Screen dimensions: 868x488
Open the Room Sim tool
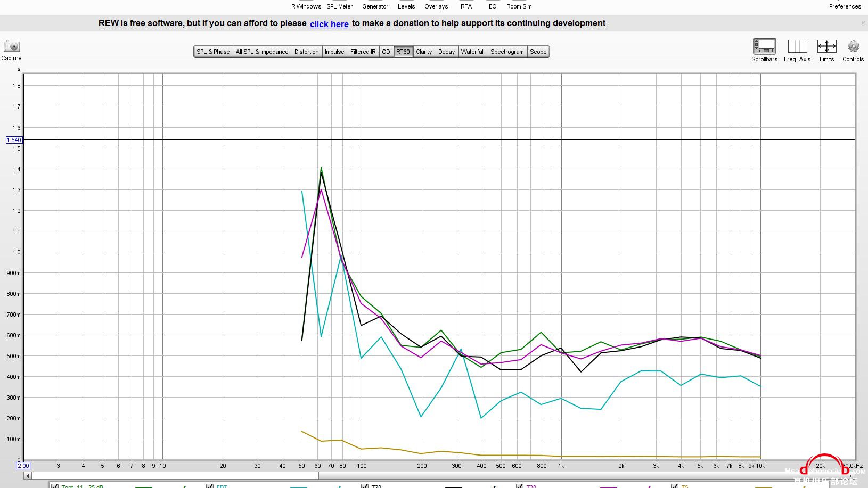[x=519, y=6]
